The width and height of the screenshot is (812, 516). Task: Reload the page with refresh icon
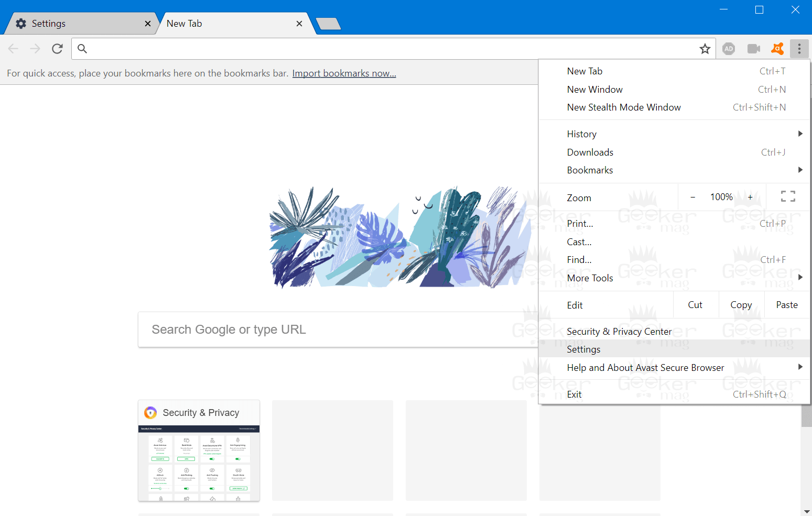[57, 49]
